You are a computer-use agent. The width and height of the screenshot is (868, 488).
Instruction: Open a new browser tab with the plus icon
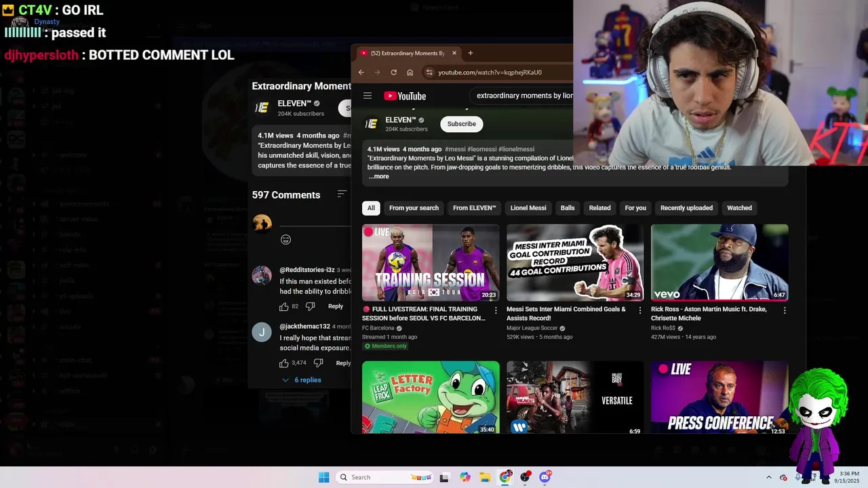[x=471, y=53]
